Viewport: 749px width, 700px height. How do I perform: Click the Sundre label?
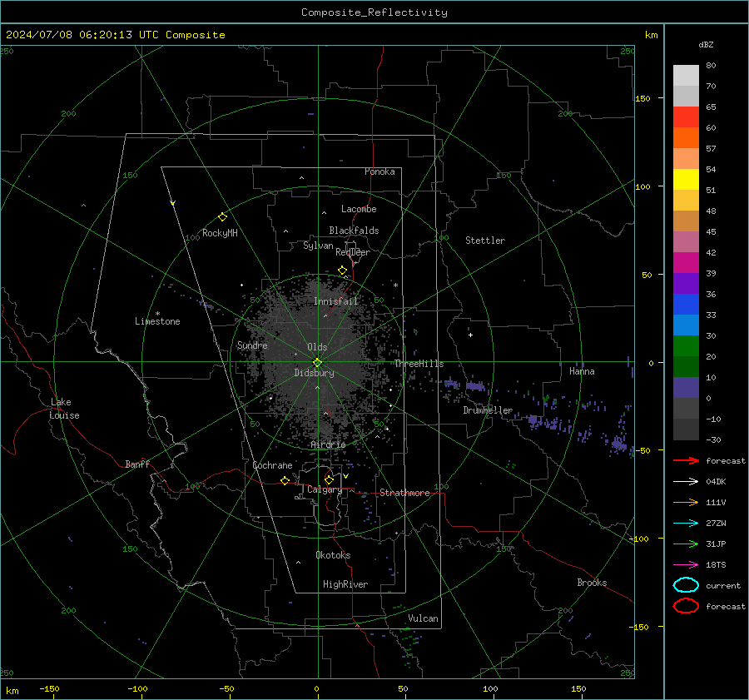(x=252, y=345)
